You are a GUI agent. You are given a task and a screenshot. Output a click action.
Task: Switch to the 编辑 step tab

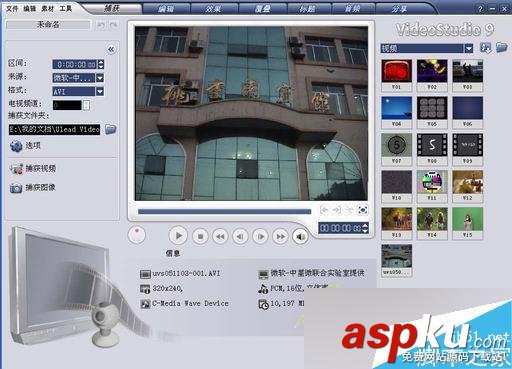point(166,9)
